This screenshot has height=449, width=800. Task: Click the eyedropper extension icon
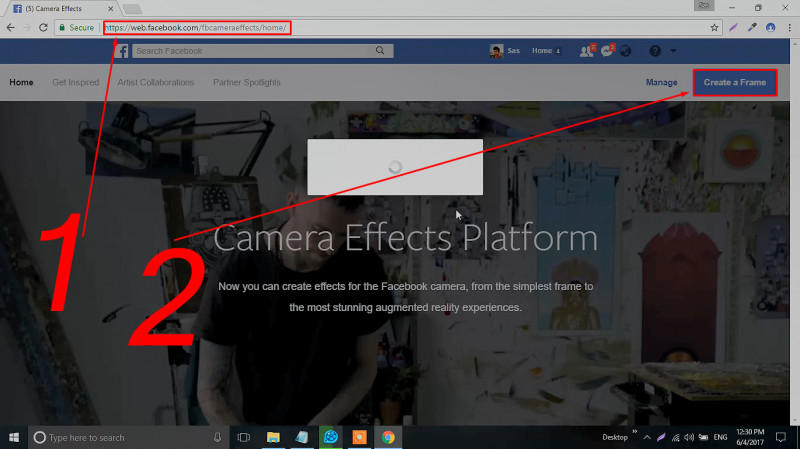[752, 28]
